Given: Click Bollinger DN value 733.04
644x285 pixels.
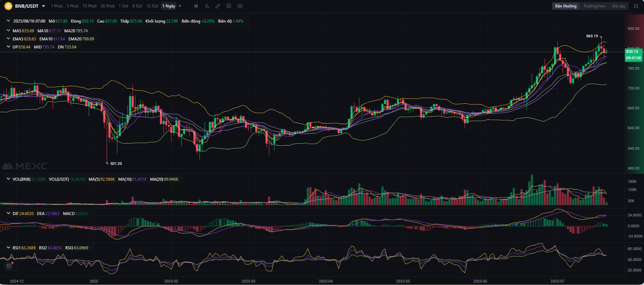Looking at the screenshot, I should pyautogui.click(x=70, y=47).
